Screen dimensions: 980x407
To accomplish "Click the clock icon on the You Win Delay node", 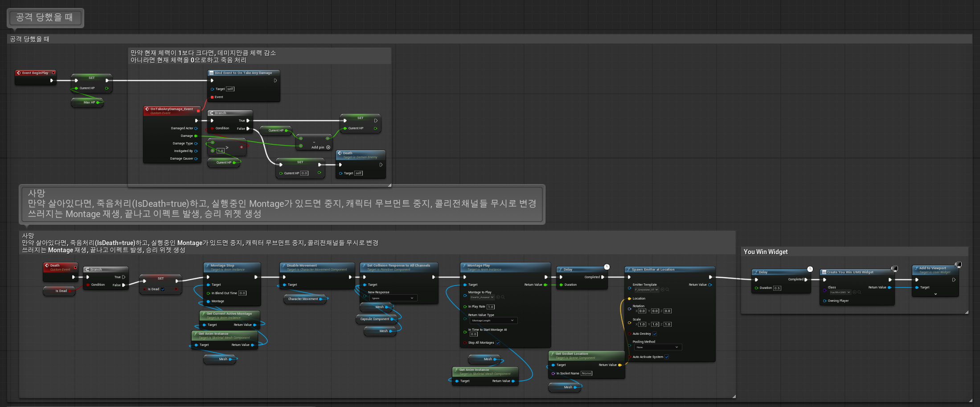I will [810, 269].
